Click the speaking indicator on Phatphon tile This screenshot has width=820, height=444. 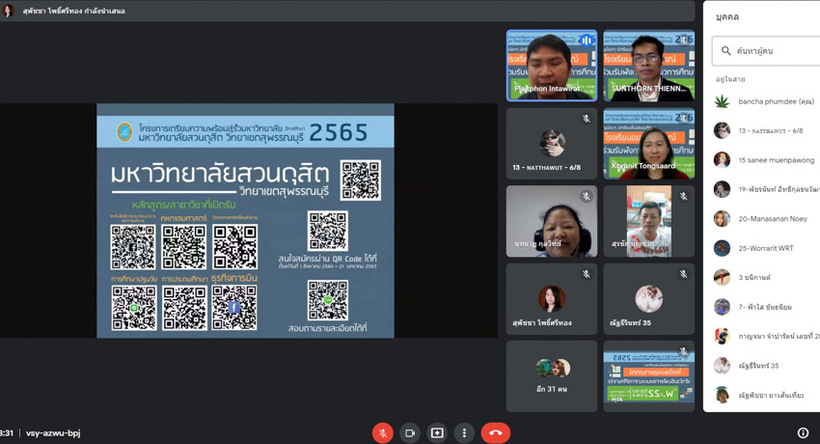coord(586,40)
